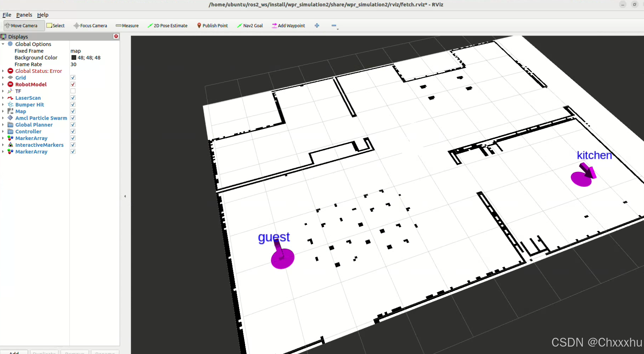Activate the Select tool

tap(56, 26)
